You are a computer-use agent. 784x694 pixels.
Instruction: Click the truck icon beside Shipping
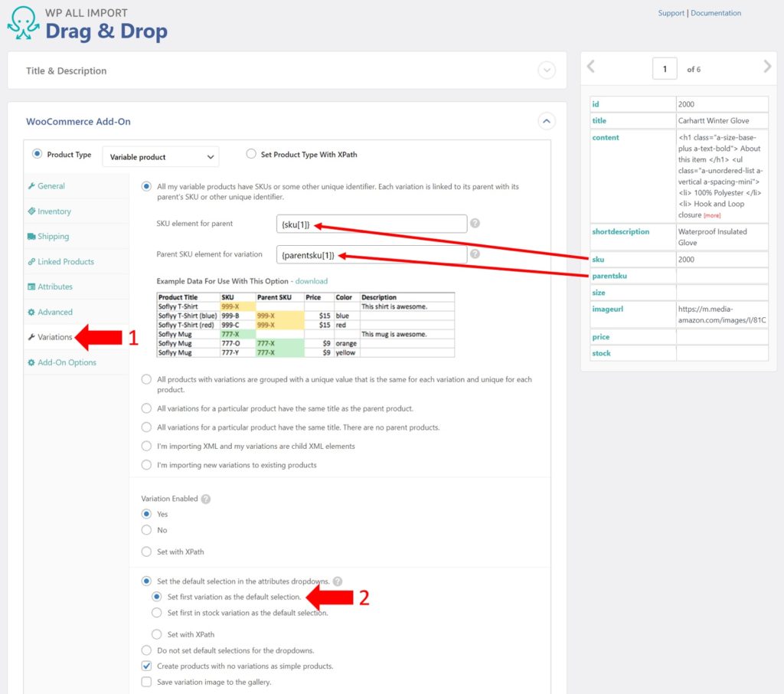click(31, 236)
